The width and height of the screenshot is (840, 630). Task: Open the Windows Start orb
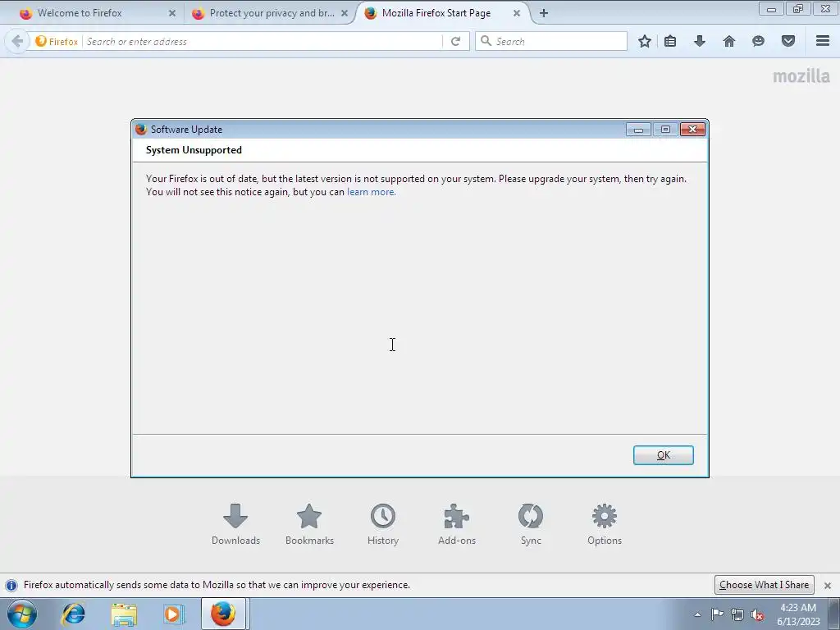(22, 614)
